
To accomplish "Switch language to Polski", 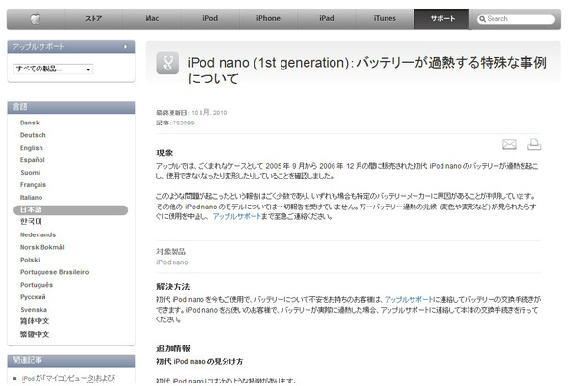I will [30, 260].
